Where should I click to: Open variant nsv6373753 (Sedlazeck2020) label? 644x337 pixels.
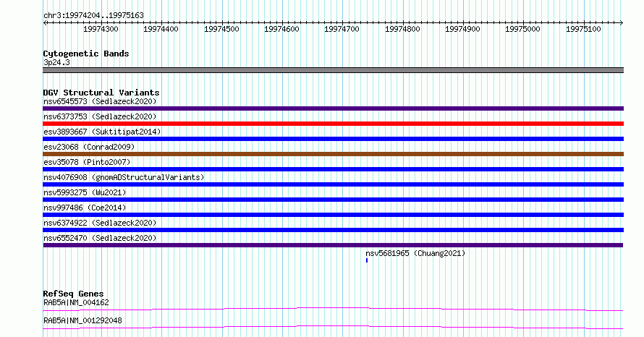(100, 116)
